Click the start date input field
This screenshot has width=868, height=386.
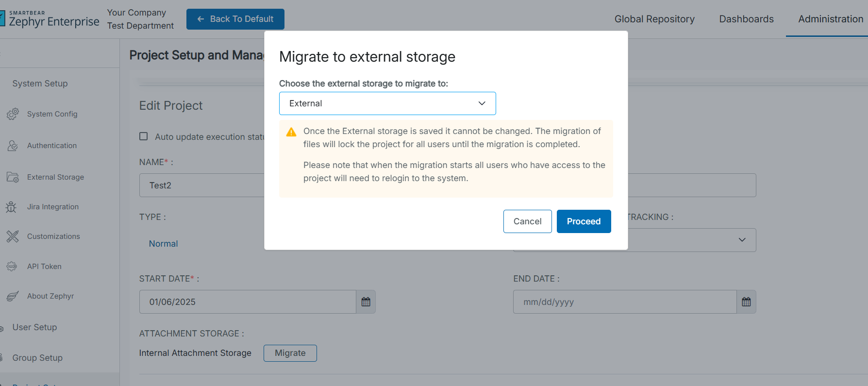click(x=248, y=302)
